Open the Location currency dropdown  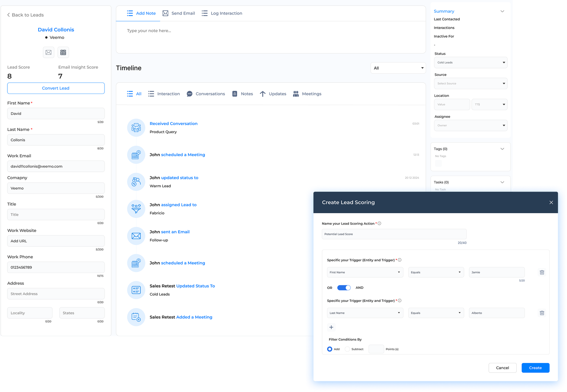489,104
